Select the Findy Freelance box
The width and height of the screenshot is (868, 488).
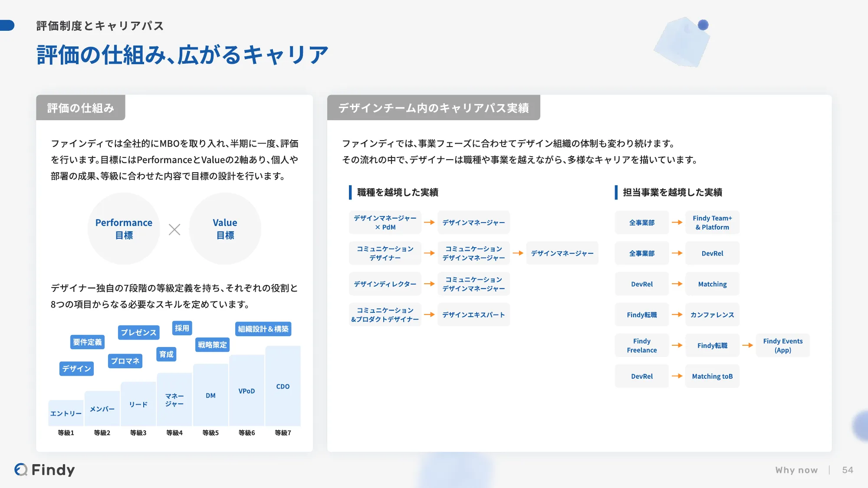coord(642,345)
